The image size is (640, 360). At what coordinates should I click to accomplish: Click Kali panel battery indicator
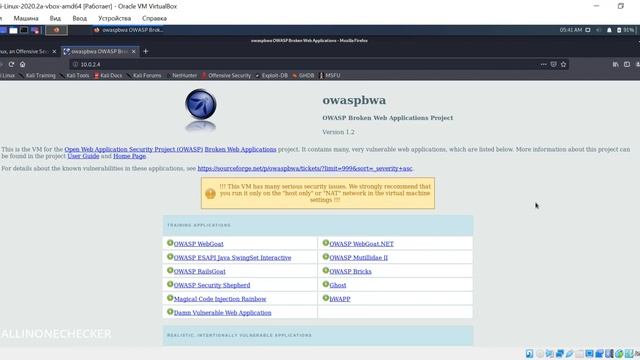pos(625,30)
